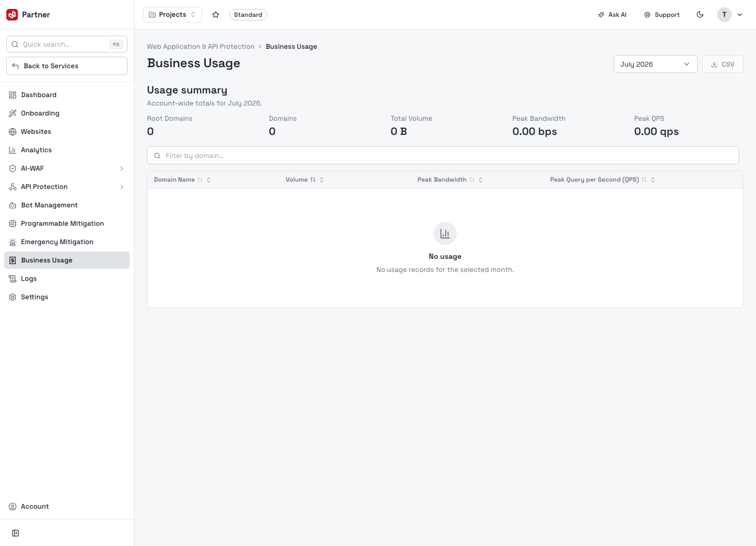Open the July 2026 month dropdown
This screenshot has height=546, width=756.
point(655,64)
